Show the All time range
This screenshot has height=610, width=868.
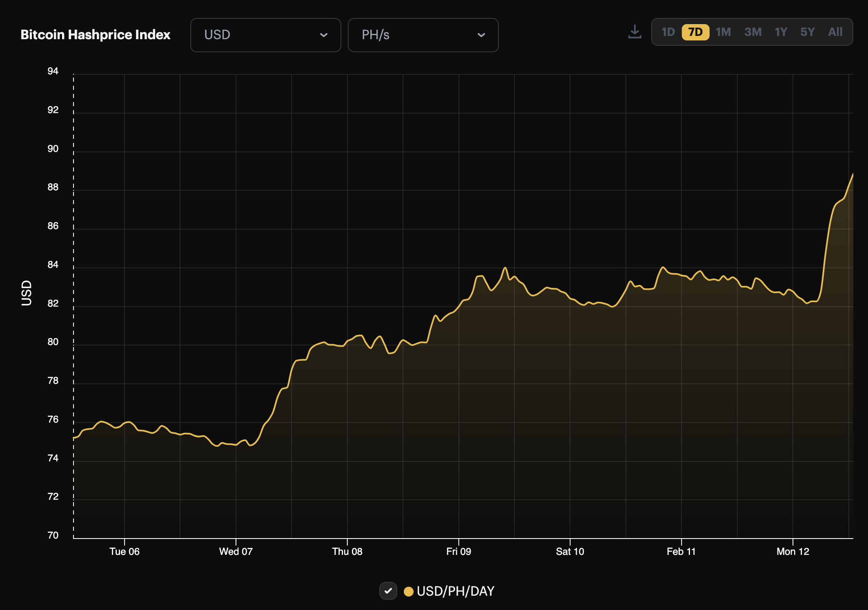[835, 32]
